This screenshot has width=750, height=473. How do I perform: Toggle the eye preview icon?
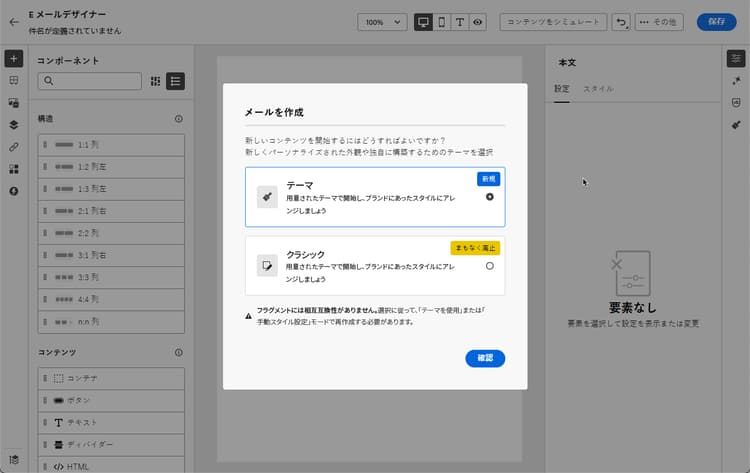click(477, 22)
